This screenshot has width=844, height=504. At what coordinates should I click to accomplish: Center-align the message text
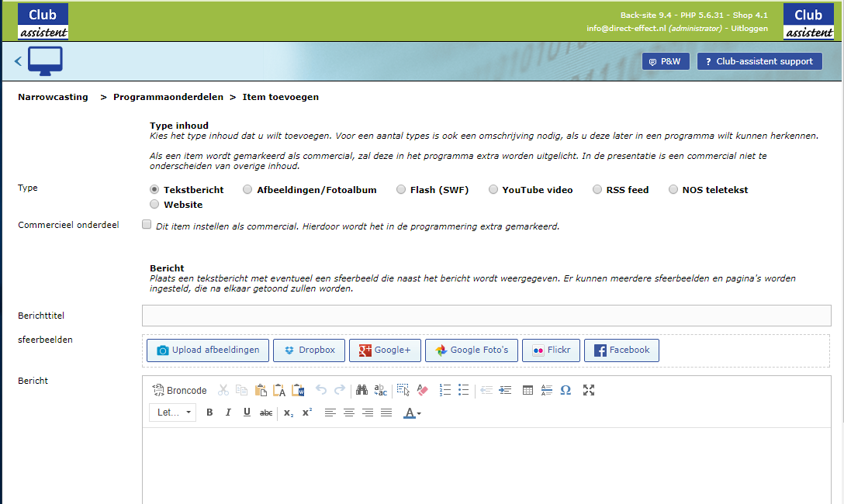click(x=349, y=413)
